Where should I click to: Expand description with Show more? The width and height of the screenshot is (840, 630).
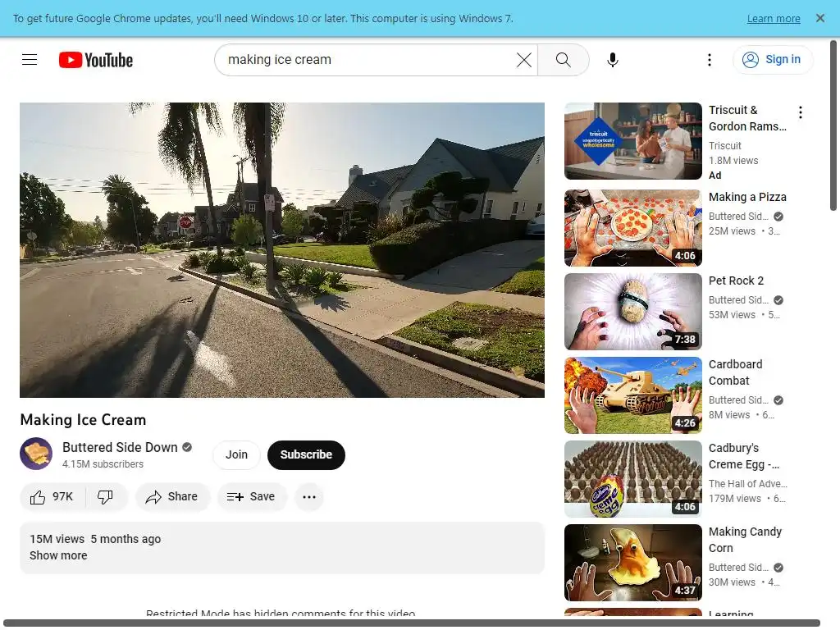click(x=58, y=555)
